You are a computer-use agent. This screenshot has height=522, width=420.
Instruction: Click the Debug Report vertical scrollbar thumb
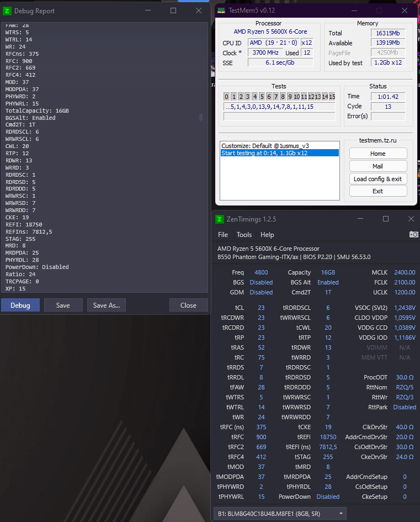201,117
